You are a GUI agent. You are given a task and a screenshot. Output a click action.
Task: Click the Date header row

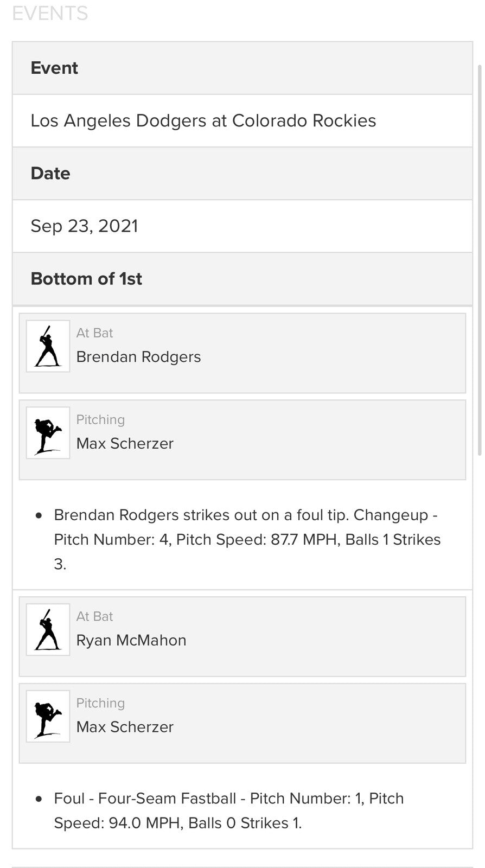[50, 174]
